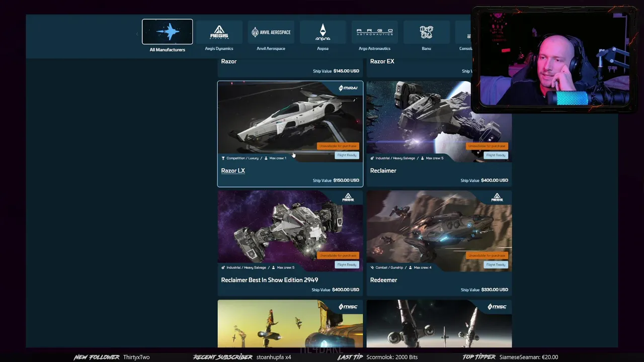Filter ships by Aopoa manufacturer
This screenshot has height=362, width=644.
(x=323, y=36)
